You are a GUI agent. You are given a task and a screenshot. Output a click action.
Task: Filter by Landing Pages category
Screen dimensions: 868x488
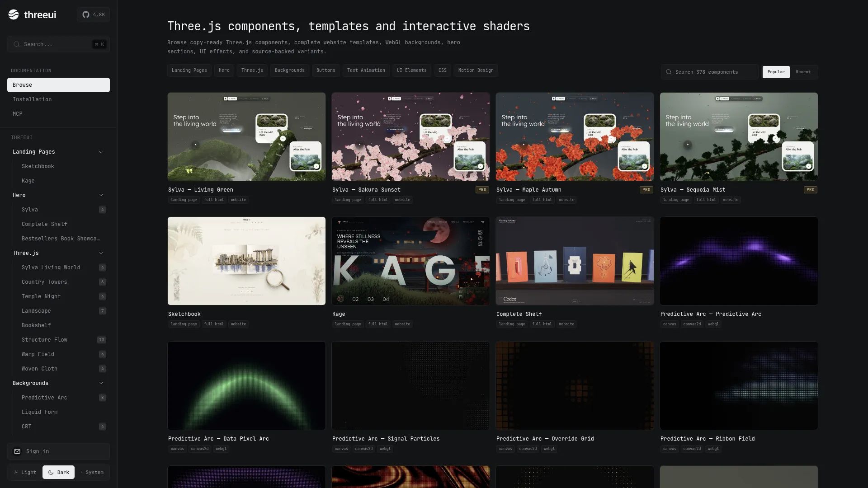tap(189, 70)
